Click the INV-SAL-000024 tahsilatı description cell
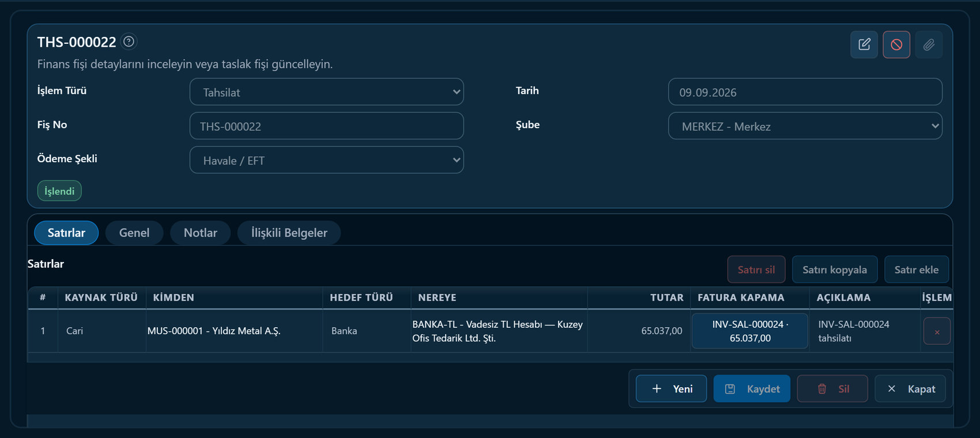Screen dimensions: 980x438 (x=865, y=331)
